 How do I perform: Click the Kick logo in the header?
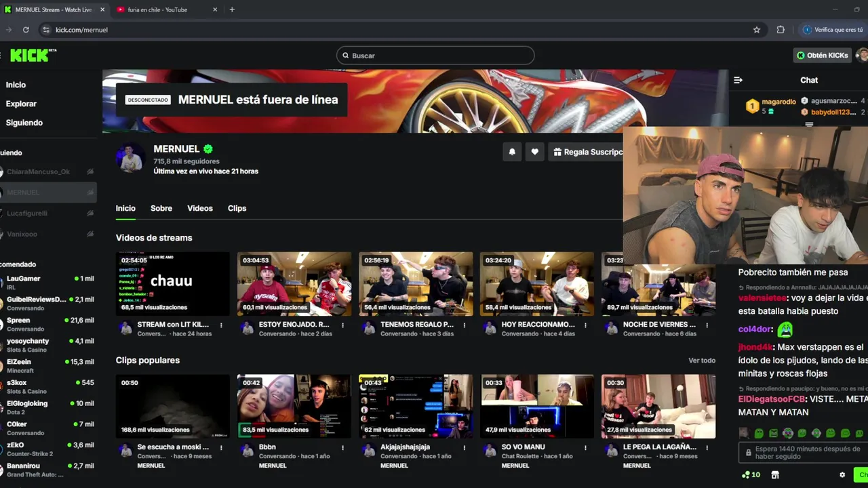pos(32,55)
